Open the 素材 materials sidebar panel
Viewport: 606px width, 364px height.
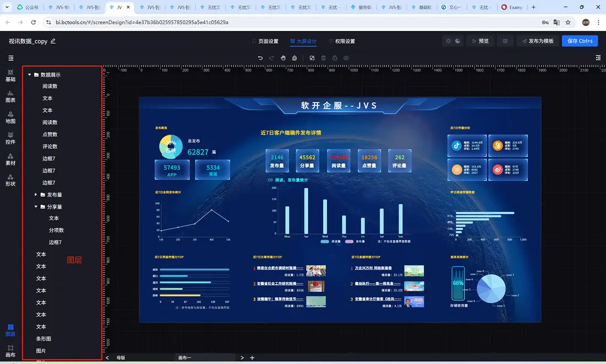10,159
